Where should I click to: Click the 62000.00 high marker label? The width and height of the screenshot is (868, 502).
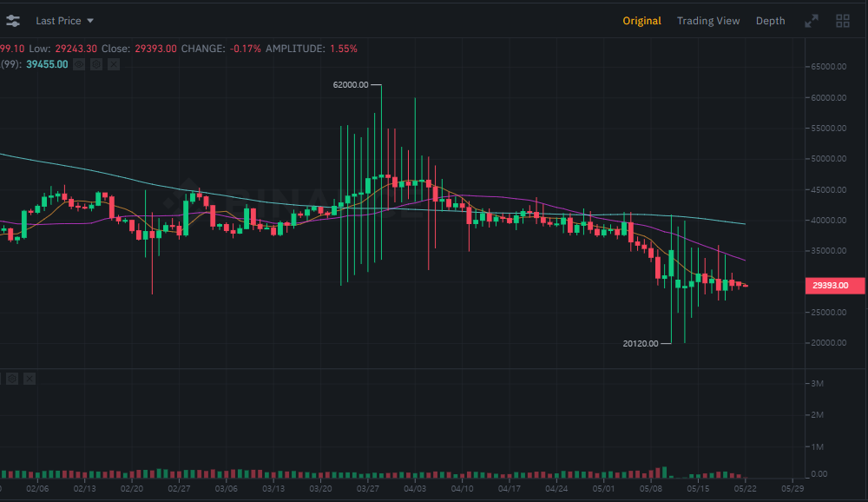[351, 85]
